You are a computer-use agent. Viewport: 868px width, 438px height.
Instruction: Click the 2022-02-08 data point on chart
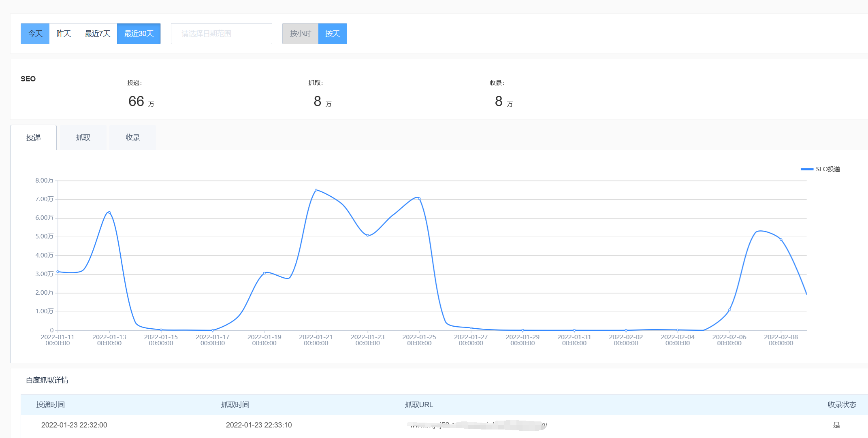[781, 240]
